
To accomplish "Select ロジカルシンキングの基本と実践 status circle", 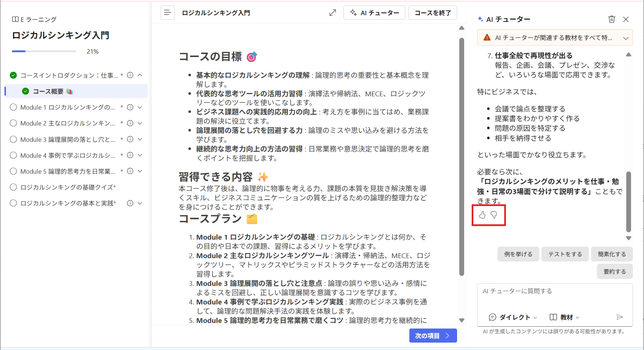I will [13, 203].
